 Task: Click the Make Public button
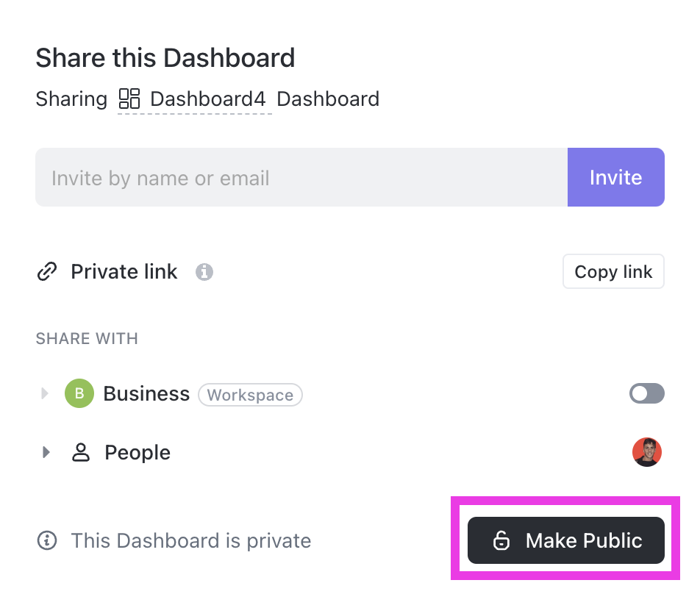pyautogui.click(x=565, y=540)
